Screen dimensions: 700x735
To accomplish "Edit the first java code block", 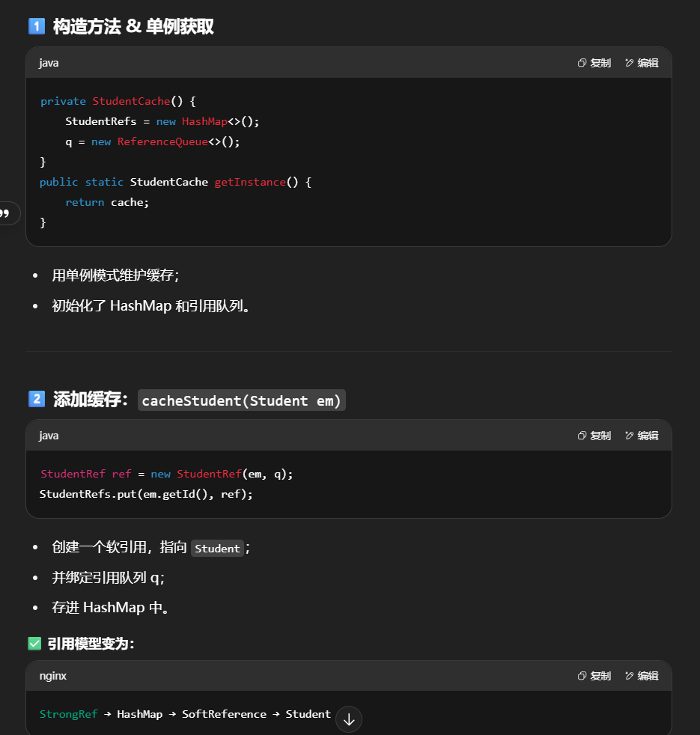I will click(x=642, y=63).
